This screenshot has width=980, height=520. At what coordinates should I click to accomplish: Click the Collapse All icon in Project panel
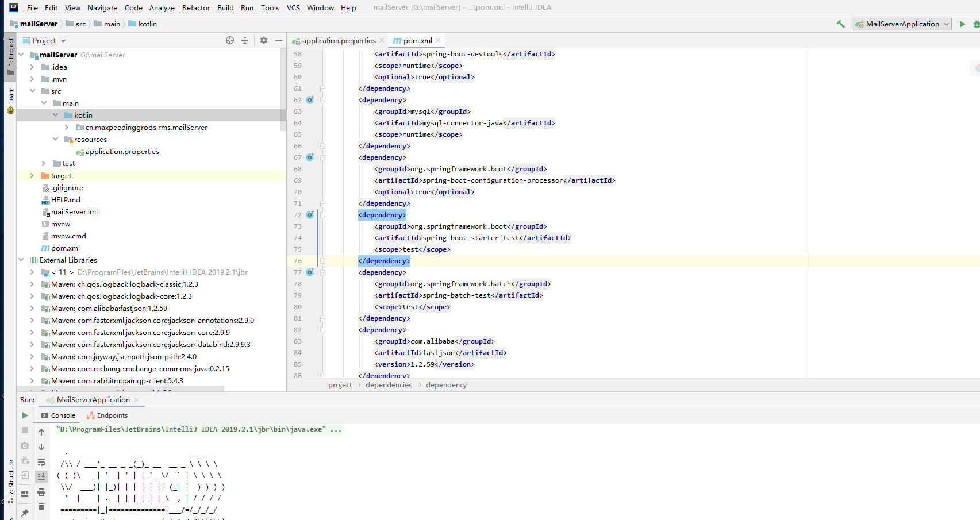click(x=245, y=40)
